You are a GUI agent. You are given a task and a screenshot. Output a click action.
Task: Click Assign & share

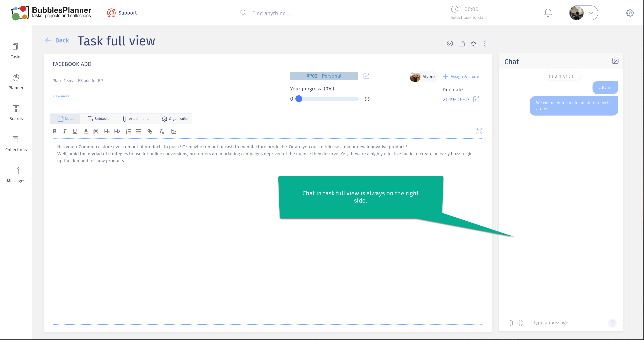coord(461,77)
